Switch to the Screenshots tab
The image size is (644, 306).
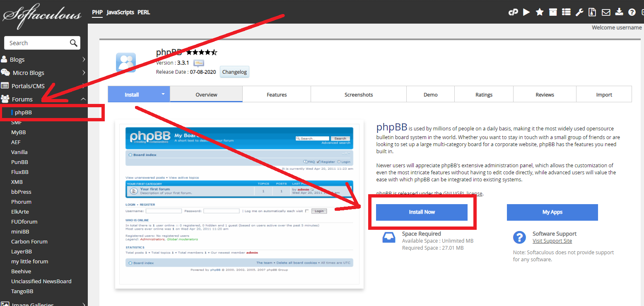(359, 95)
